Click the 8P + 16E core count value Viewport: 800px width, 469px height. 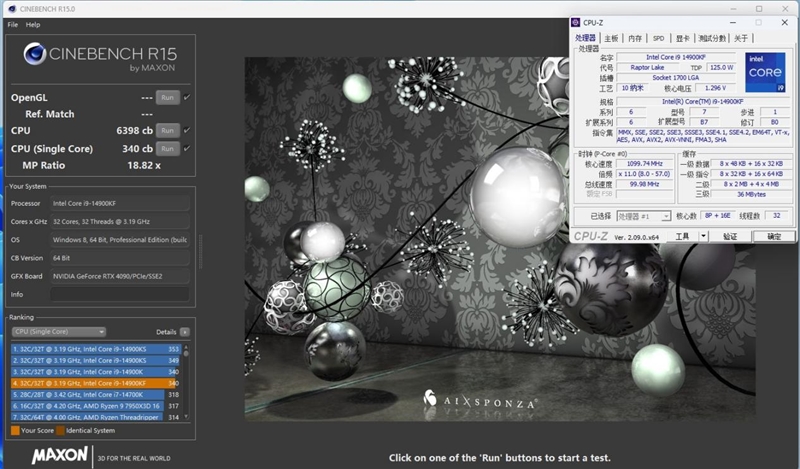point(717,216)
